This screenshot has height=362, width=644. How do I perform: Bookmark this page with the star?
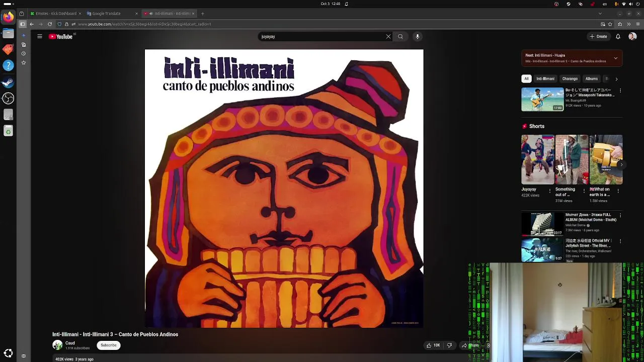610,24
